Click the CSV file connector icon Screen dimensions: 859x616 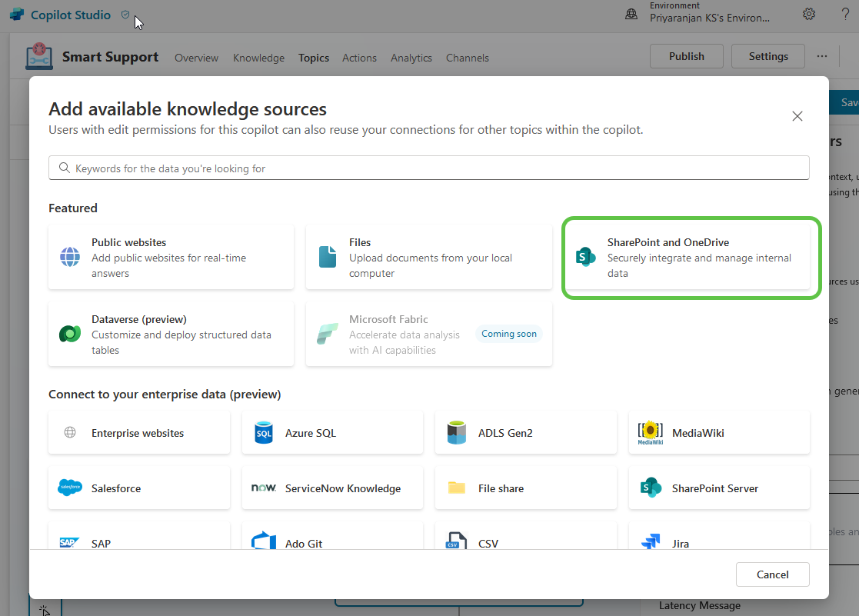(x=457, y=541)
